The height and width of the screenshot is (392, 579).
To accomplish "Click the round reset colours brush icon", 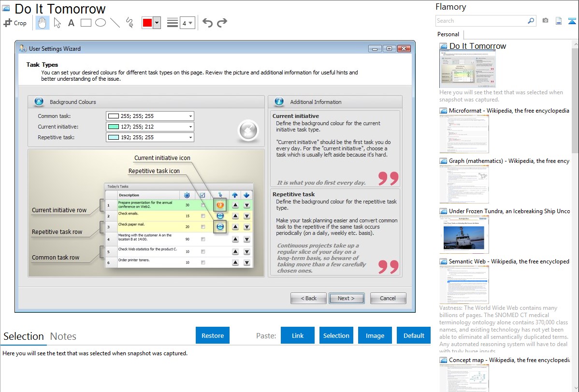I will (x=248, y=131).
